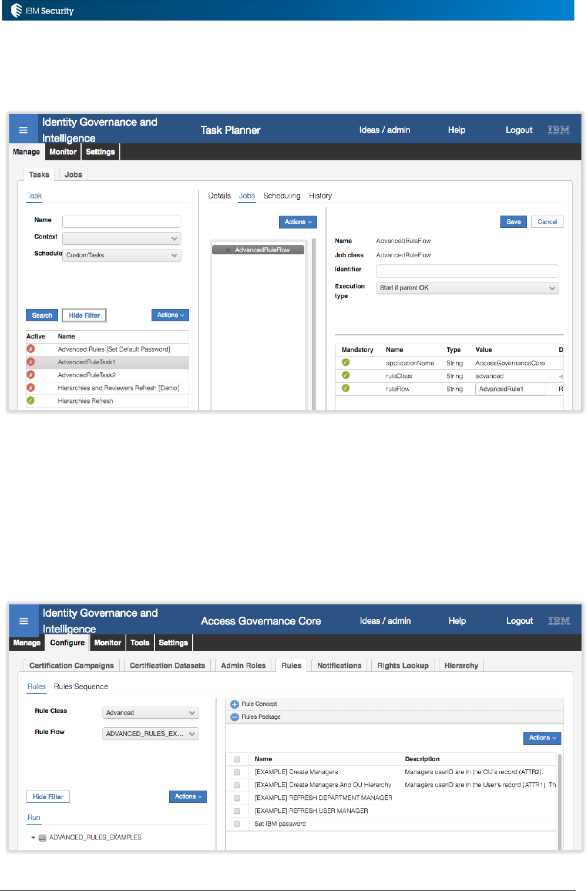Open Actions dropdown above rules table

pyautogui.click(x=542, y=738)
